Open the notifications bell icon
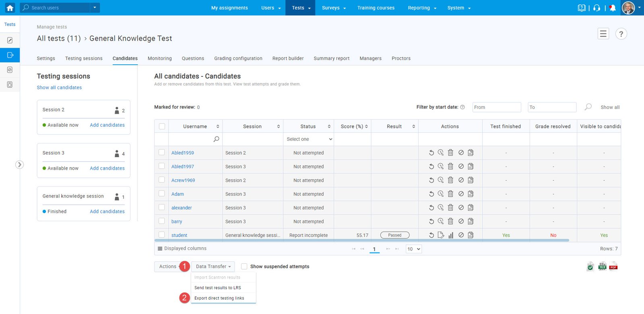The image size is (644, 314). [x=613, y=8]
